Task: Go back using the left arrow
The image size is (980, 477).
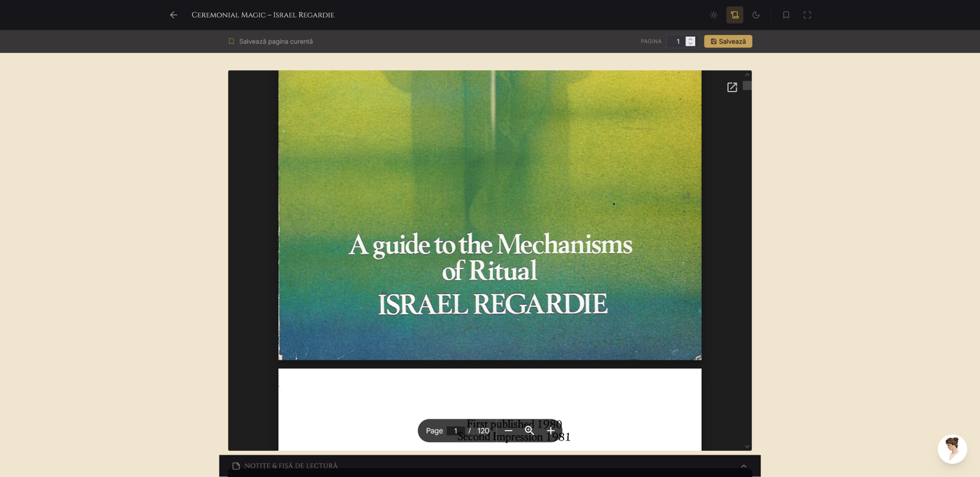Action: tap(174, 15)
